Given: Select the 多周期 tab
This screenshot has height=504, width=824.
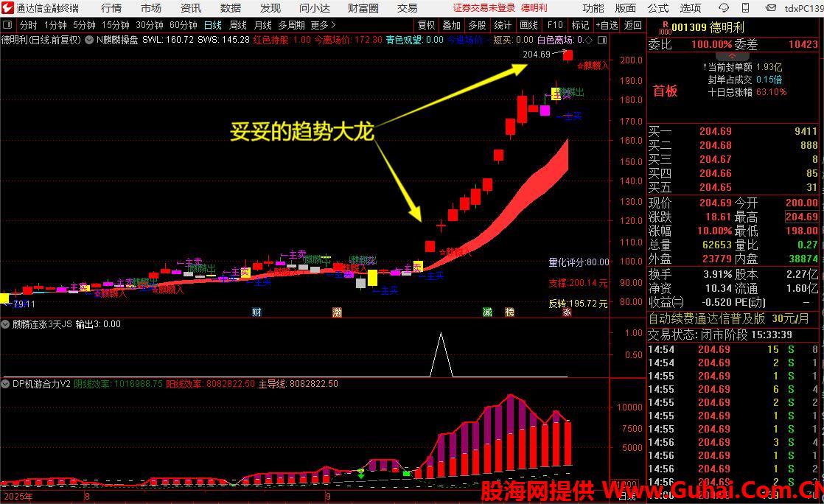Looking at the screenshot, I should point(292,25).
